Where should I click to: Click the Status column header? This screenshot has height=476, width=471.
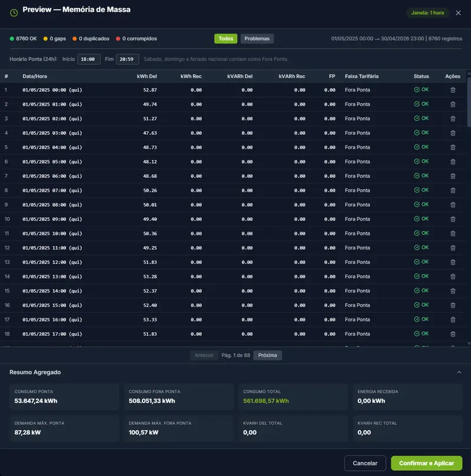(421, 76)
